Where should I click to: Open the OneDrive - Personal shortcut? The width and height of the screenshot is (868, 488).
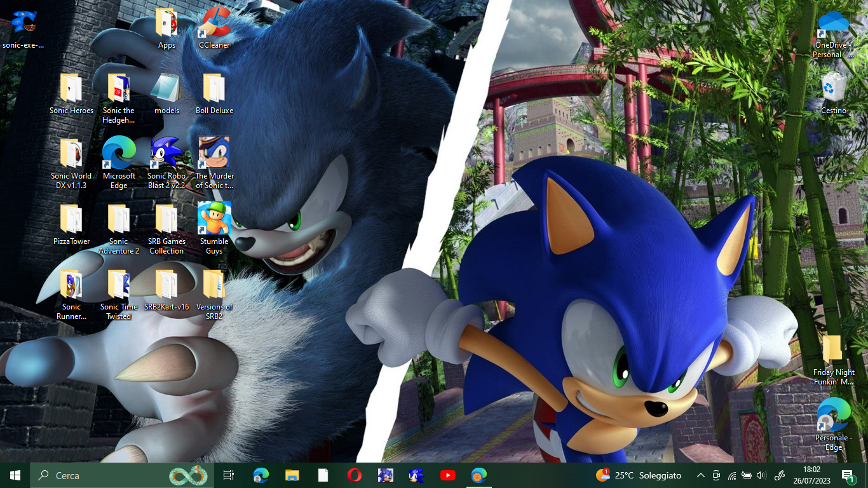pyautogui.click(x=833, y=34)
